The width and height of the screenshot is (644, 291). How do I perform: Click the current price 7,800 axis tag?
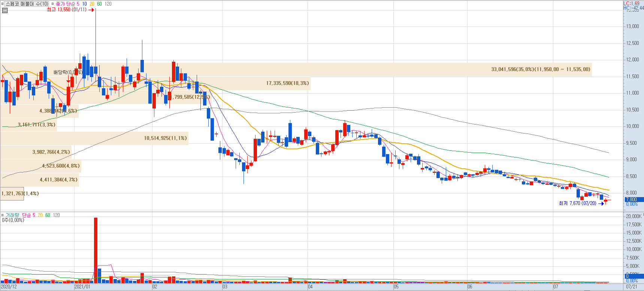click(634, 200)
